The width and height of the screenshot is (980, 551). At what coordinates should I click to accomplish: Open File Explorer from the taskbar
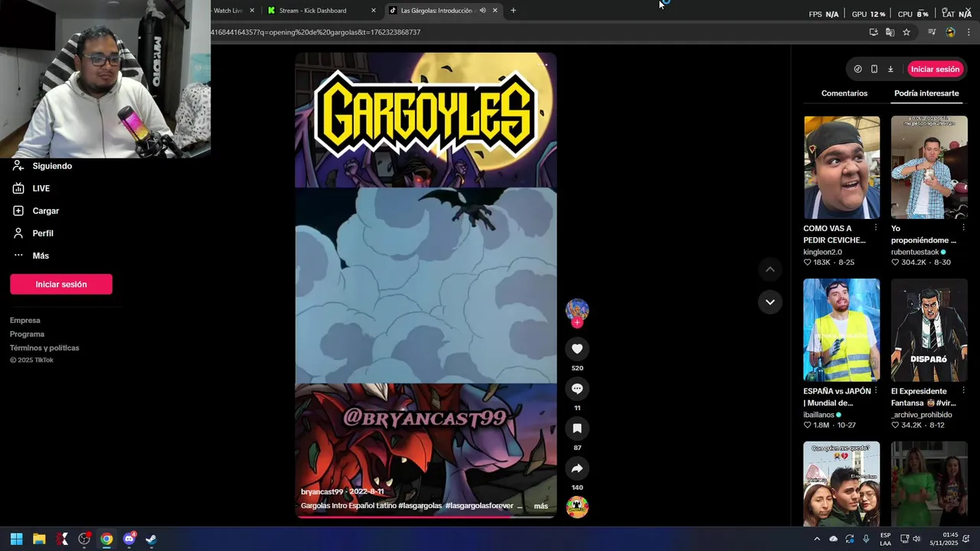pyautogui.click(x=39, y=539)
